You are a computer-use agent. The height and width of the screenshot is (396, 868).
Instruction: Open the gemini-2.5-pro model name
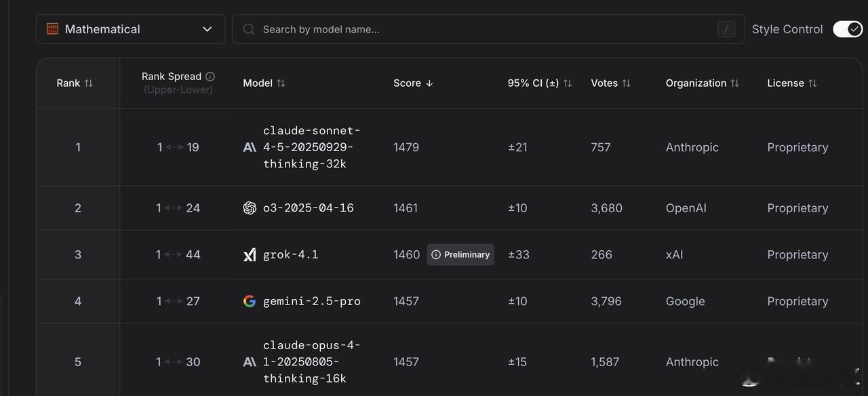312,301
